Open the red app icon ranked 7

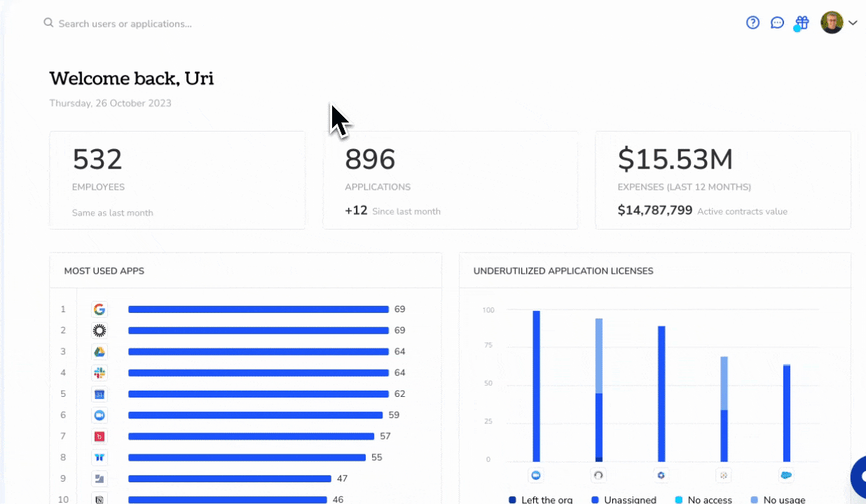[99, 436]
